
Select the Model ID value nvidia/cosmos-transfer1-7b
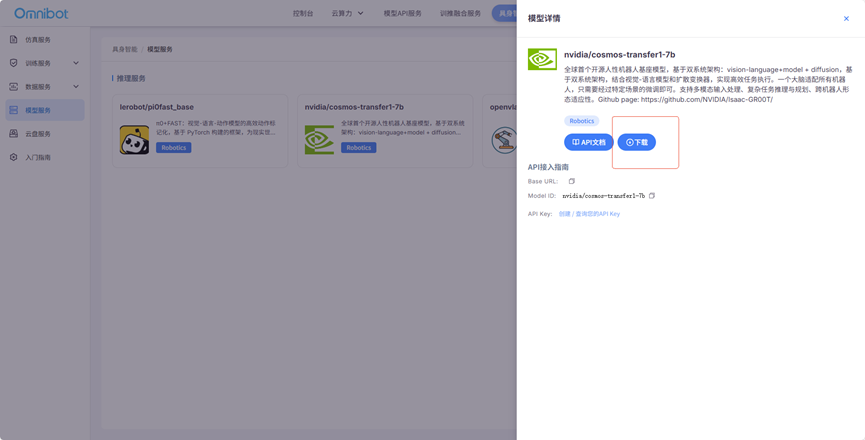point(604,196)
